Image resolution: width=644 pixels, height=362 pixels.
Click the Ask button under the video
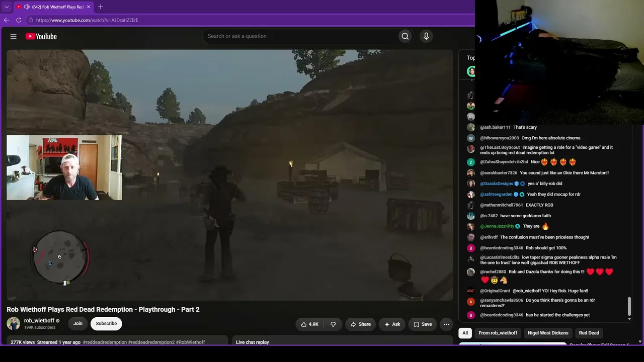[392, 324]
